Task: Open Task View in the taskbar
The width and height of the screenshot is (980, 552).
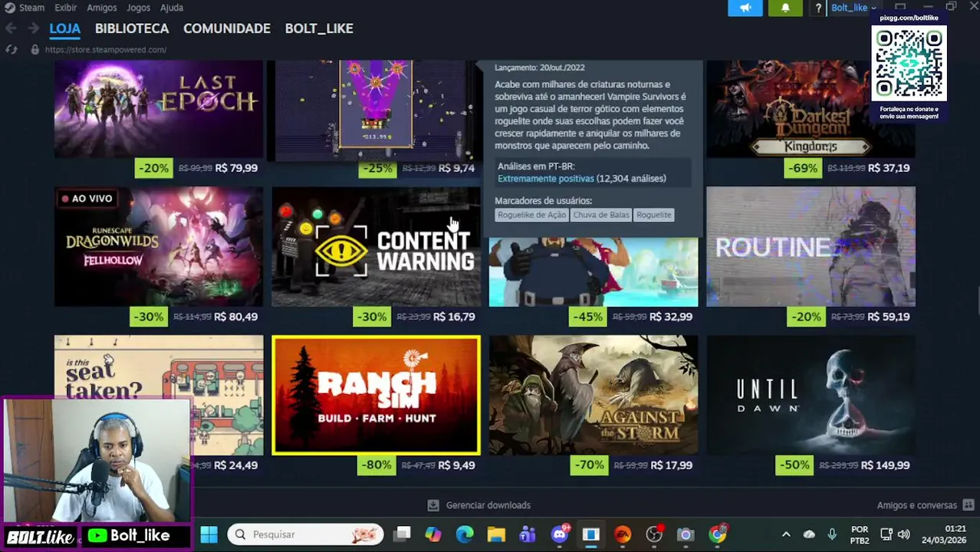Action: click(403, 534)
